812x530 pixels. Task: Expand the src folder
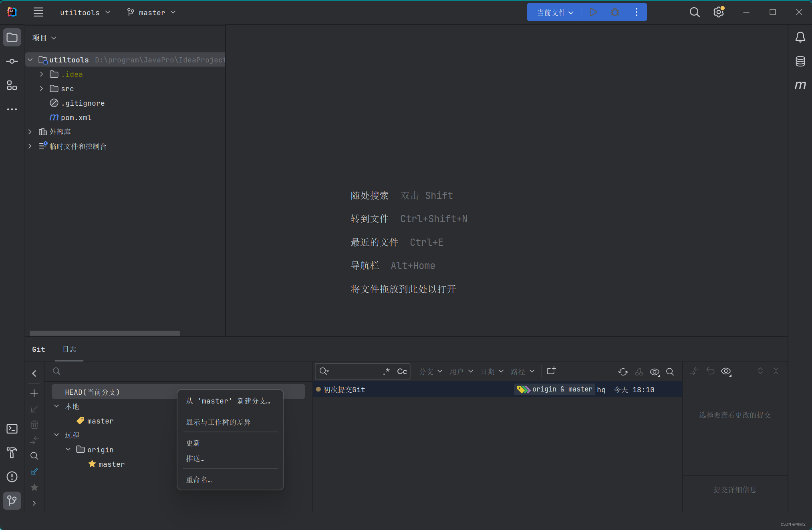[x=41, y=88]
